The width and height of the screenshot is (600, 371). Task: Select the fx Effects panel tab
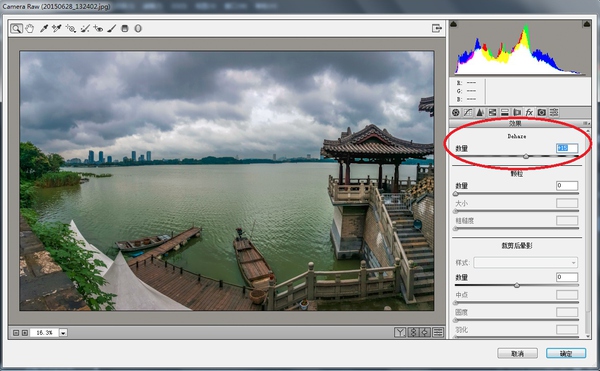tap(529, 112)
